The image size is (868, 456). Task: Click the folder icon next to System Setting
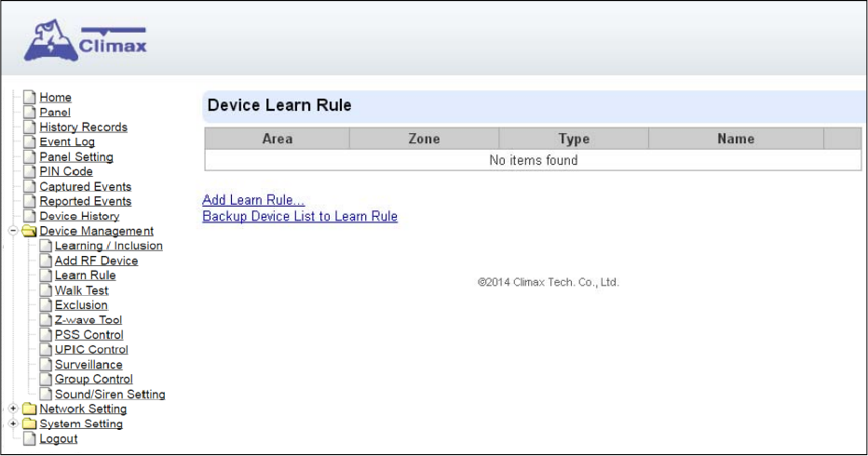coord(30,424)
